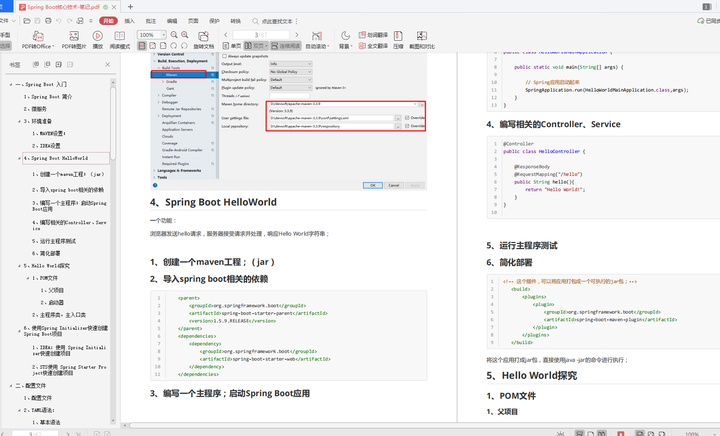Open the 100% zoom dropdown
The height and width of the screenshot is (436, 720).
(x=163, y=35)
